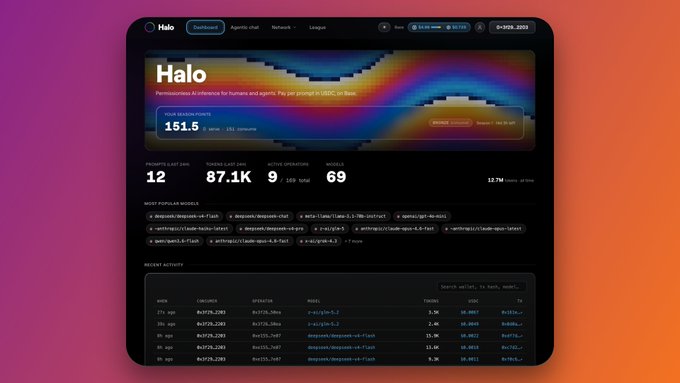Switch to Agentic chat tab
680x383 pixels.
(245, 27)
